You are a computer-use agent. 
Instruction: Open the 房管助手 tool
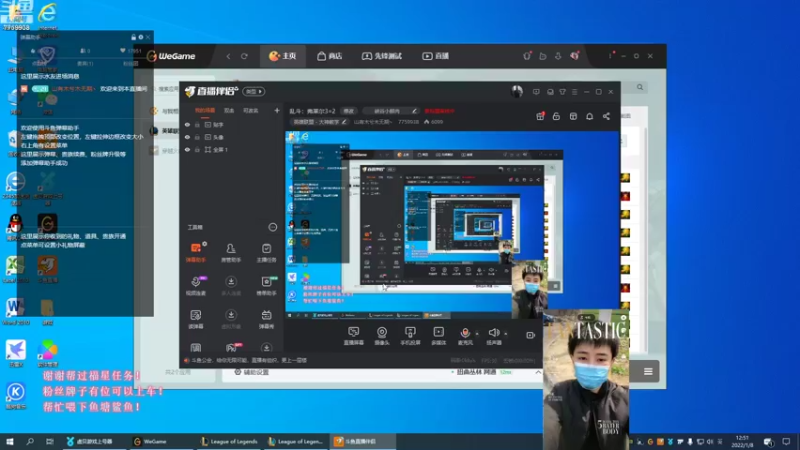point(231,253)
